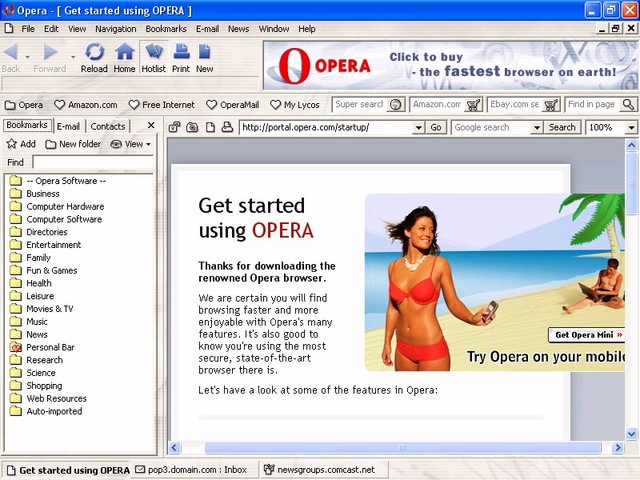Create a New folder in bookmarks
Screen dimensions: 640x480
pos(73,144)
